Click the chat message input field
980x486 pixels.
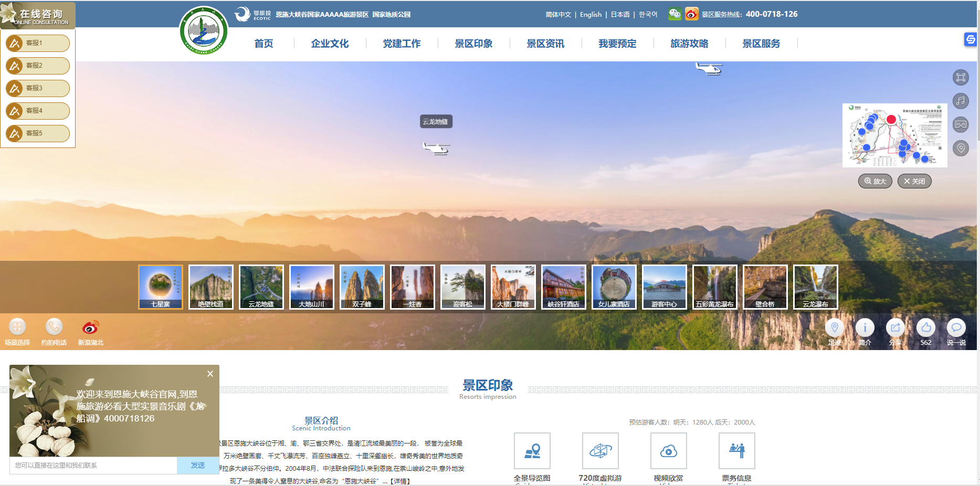[x=93, y=466]
